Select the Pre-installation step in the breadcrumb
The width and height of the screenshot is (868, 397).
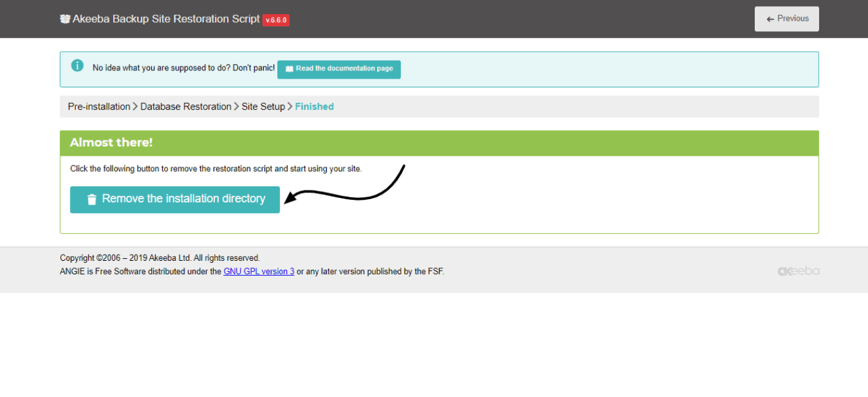click(99, 106)
